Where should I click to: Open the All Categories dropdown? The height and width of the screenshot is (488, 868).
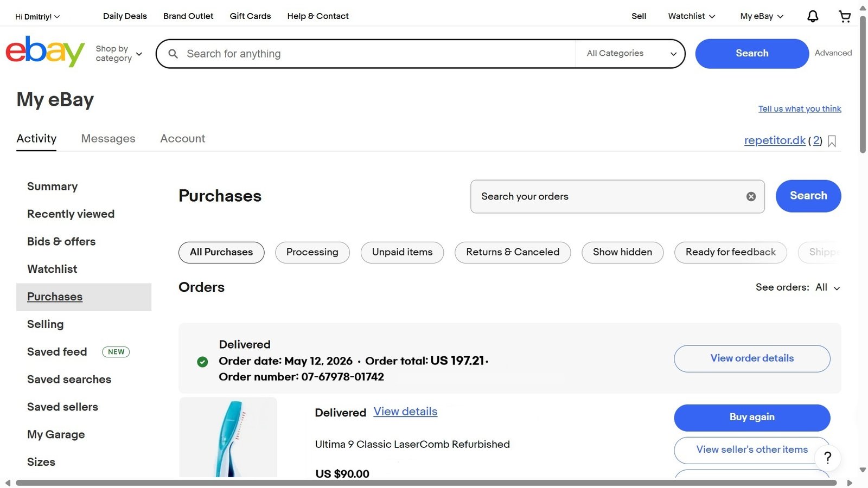point(631,53)
